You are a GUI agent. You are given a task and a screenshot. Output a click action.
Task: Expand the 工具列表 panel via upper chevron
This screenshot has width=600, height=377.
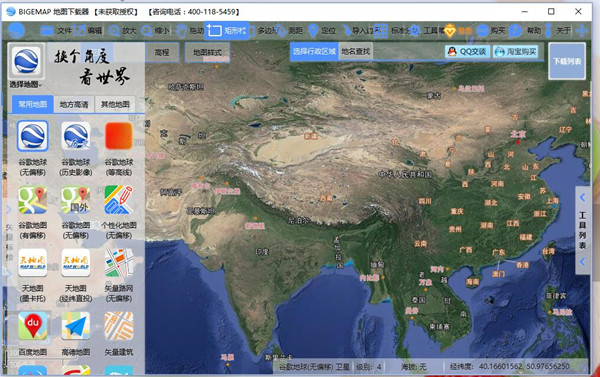tap(582, 197)
